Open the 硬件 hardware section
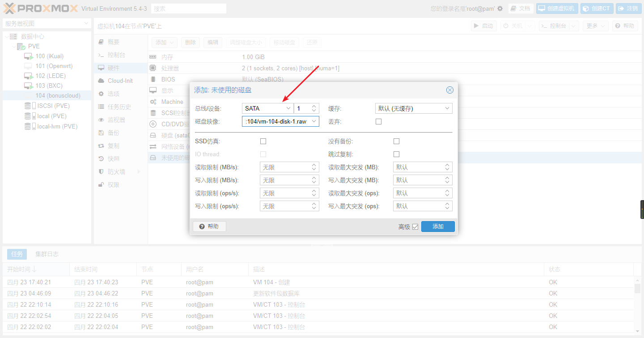Image resolution: width=644 pixels, height=338 pixels. coord(121,68)
